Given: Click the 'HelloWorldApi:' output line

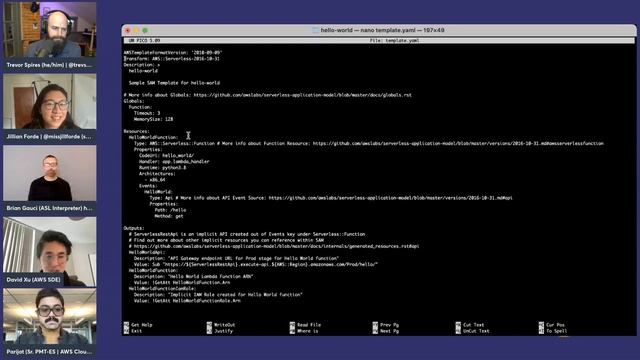Looking at the screenshot, I should 147,252.
